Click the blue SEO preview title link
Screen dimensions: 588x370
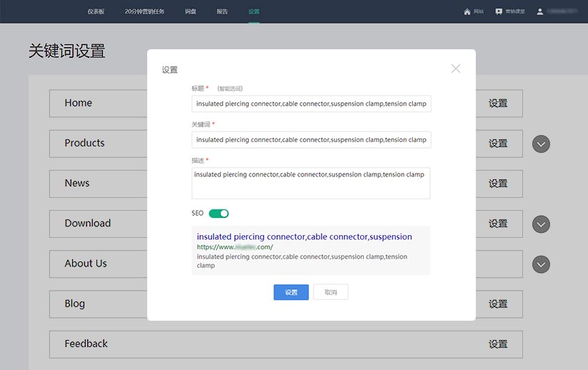[304, 236]
